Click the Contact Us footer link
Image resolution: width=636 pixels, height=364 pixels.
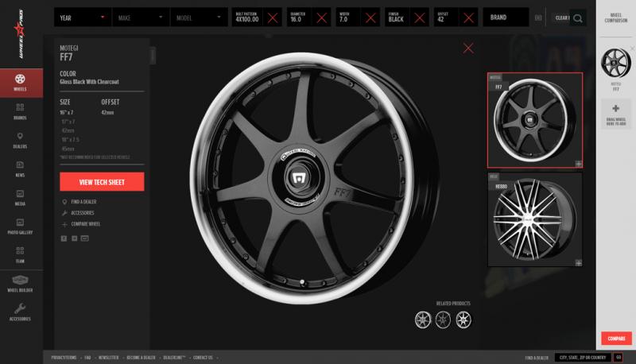click(203, 358)
